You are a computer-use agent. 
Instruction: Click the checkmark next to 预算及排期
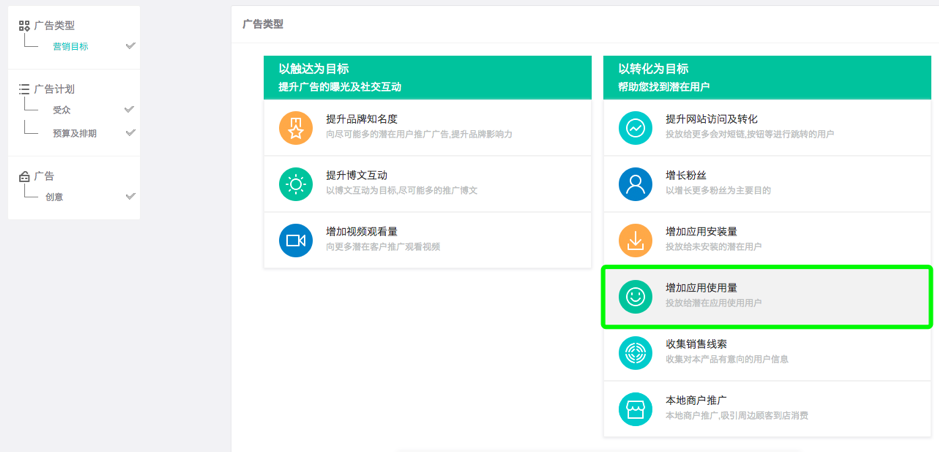tap(130, 132)
